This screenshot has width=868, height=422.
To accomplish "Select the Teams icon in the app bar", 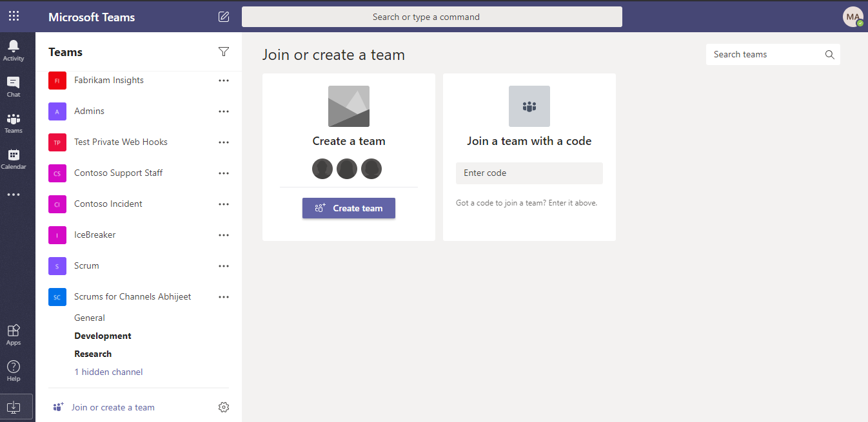I will tap(14, 122).
